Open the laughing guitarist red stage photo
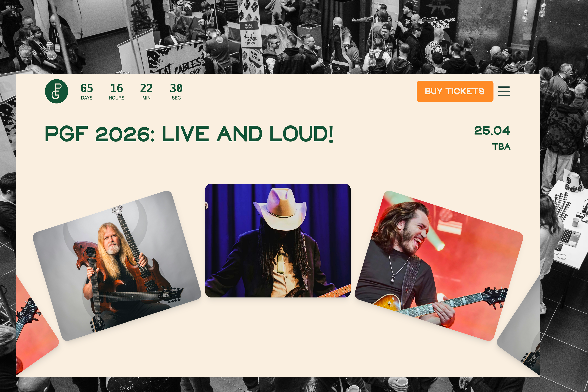Viewport: 588px width, 392px height. 439,266
